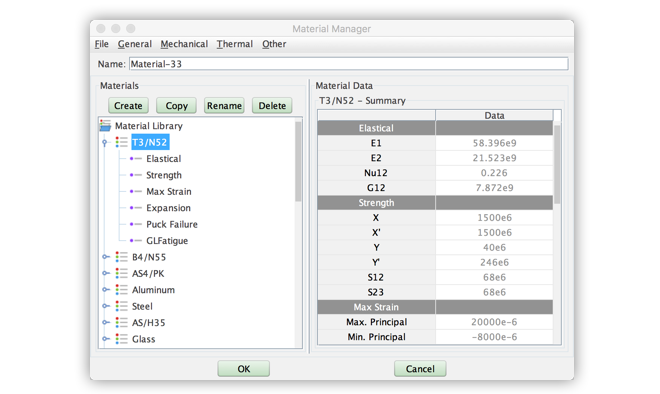
Task: Click the Min. Principal value -8000e-6
Action: [494, 337]
